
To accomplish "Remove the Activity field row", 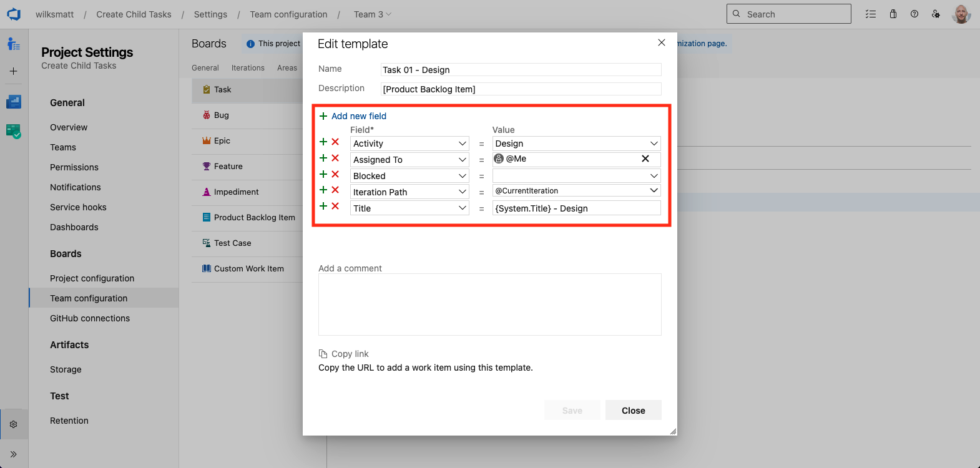I will 335,142.
